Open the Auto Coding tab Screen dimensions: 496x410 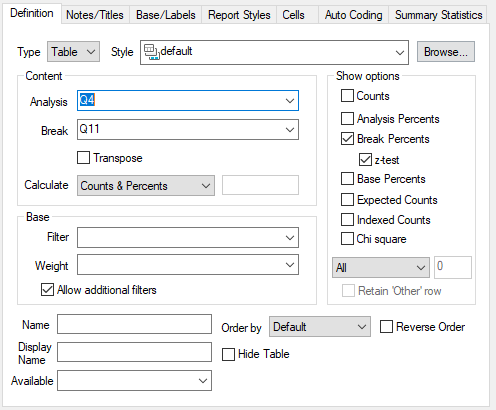pos(354,15)
